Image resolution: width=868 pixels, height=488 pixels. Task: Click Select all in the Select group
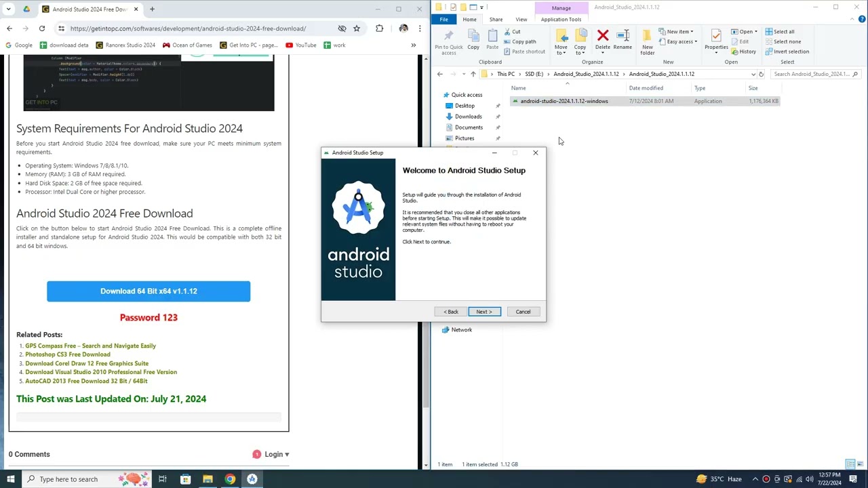tap(780, 32)
